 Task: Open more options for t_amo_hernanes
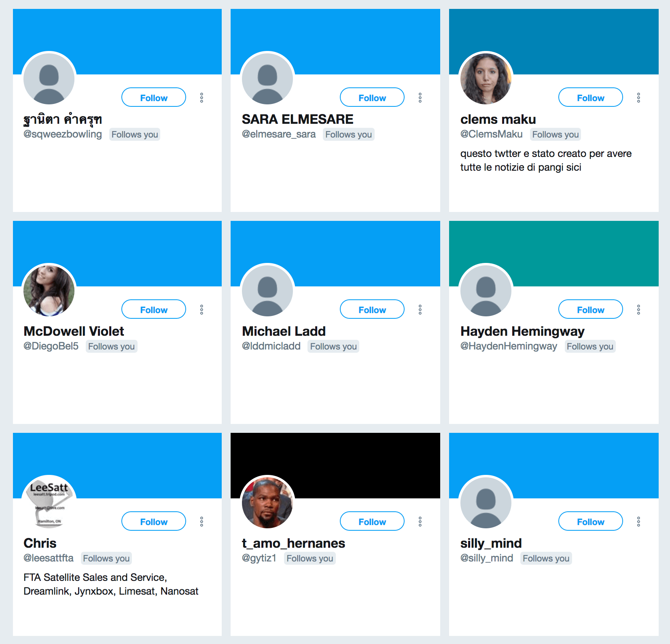tap(420, 521)
